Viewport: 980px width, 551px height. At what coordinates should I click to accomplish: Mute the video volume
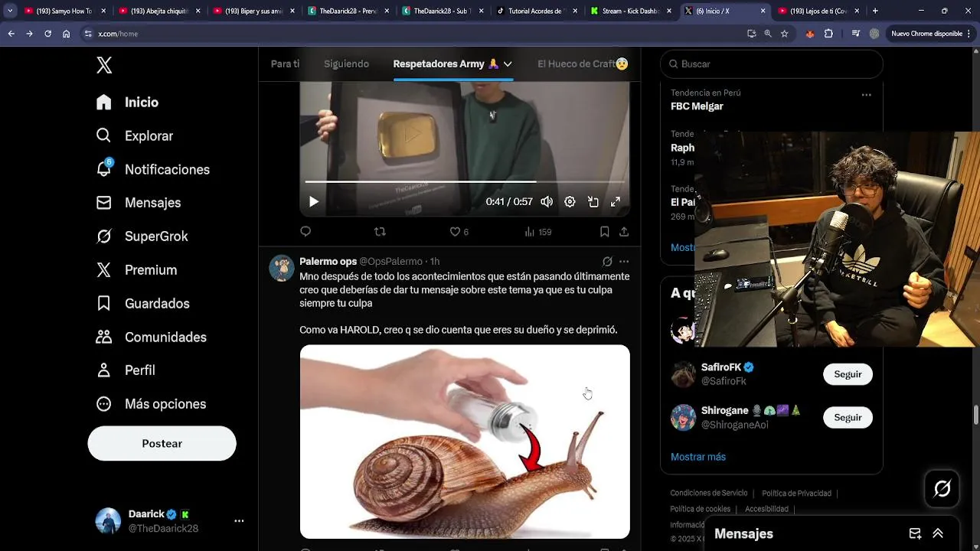(547, 202)
